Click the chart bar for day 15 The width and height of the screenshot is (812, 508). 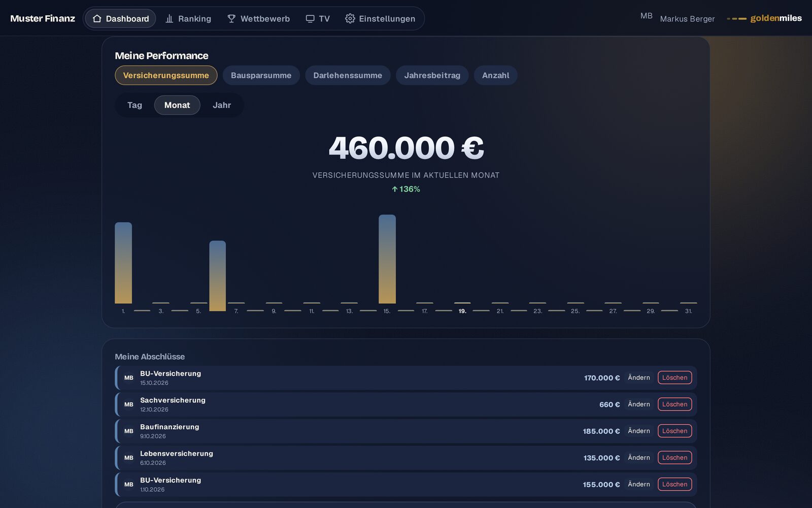(x=387, y=259)
